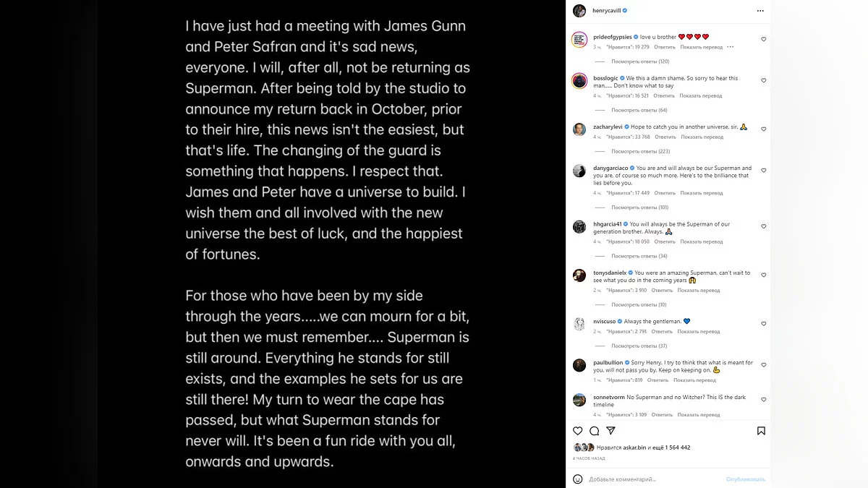Show the 37 replies under the nviscuso comment
This screenshot has height=488, width=868.
[x=639, y=346]
